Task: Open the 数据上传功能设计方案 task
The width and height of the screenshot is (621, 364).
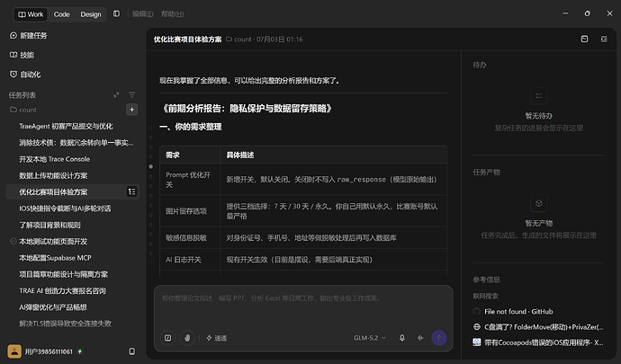Action: pyautogui.click(x=53, y=175)
